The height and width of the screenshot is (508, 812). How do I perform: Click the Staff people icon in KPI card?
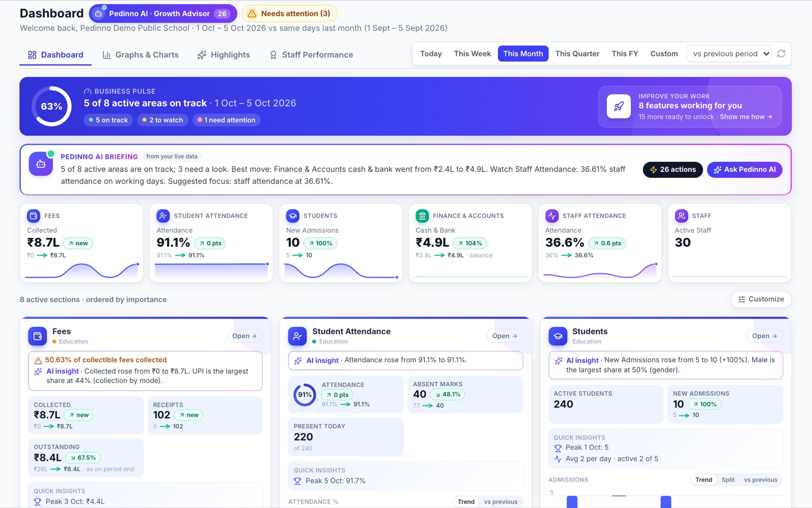(x=682, y=216)
